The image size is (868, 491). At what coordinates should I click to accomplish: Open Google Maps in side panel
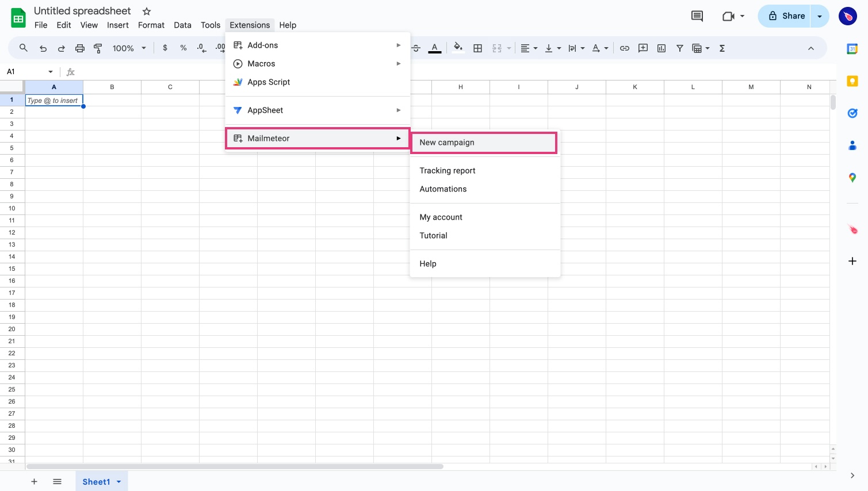click(852, 178)
